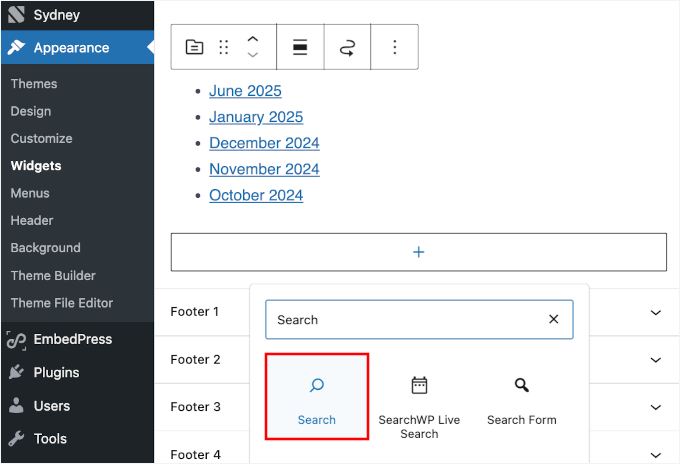Image resolution: width=680 pixels, height=464 pixels.
Task: Clear the block search field
Action: [554, 320]
